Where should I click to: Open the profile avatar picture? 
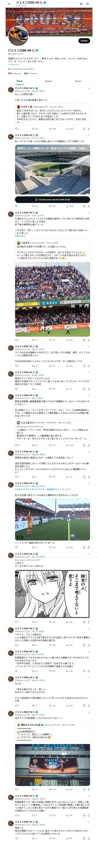pos(18,36)
